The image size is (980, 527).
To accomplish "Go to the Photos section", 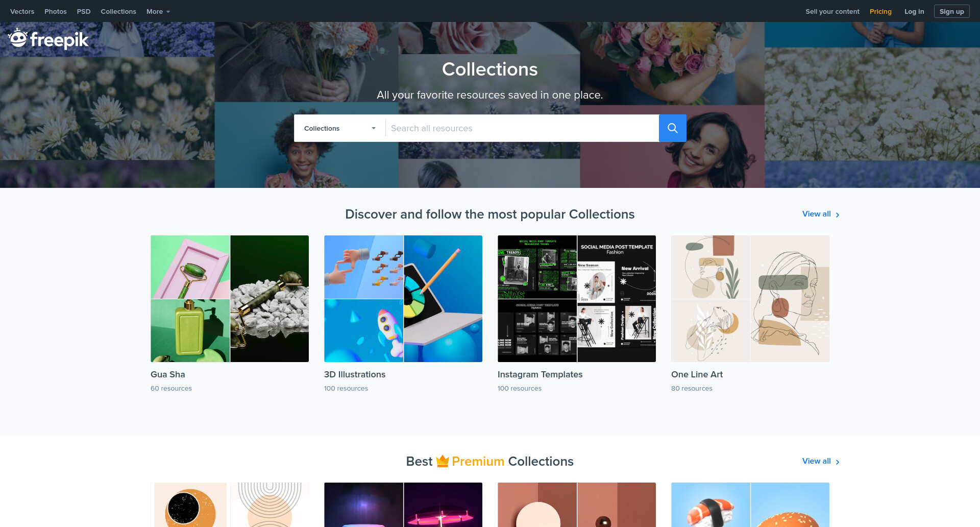I will click(56, 11).
